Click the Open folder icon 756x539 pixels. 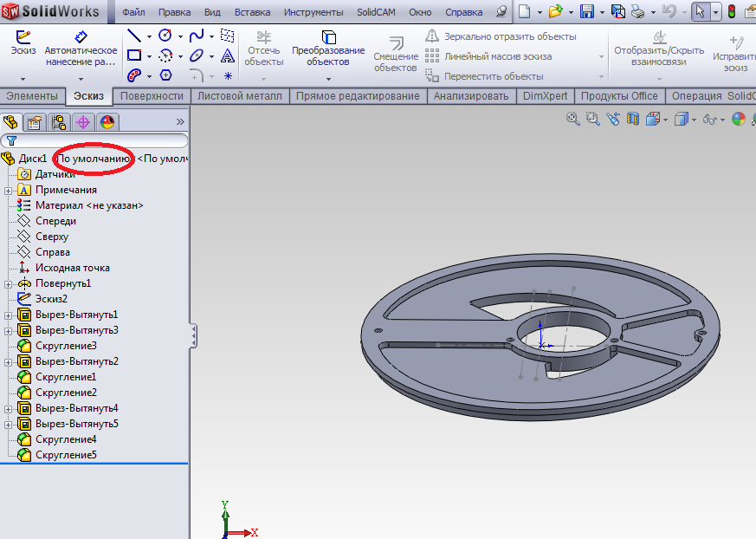[555, 11]
